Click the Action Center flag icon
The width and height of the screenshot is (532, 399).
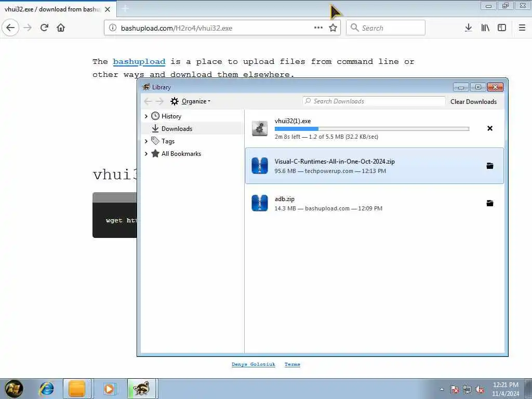pos(455,389)
